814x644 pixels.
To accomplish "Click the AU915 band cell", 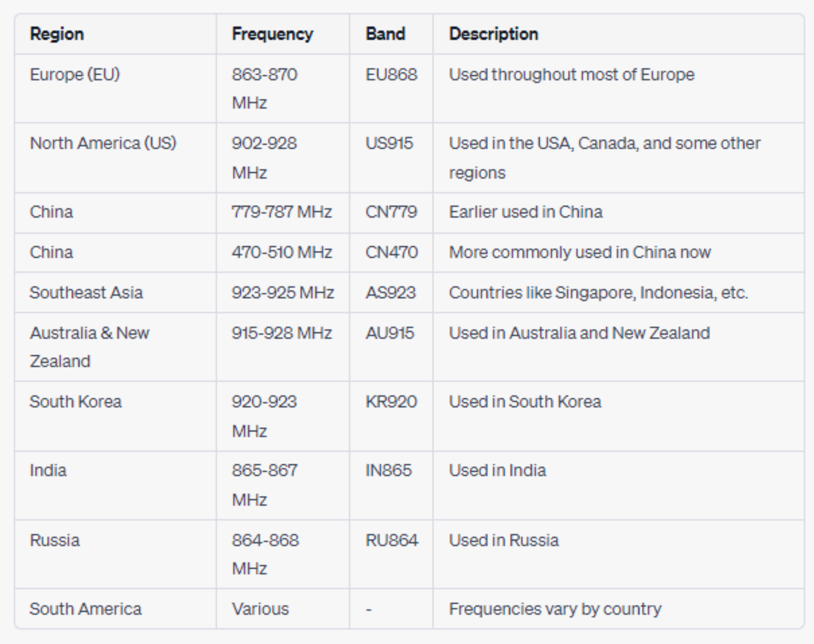I will tap(390, 333).
